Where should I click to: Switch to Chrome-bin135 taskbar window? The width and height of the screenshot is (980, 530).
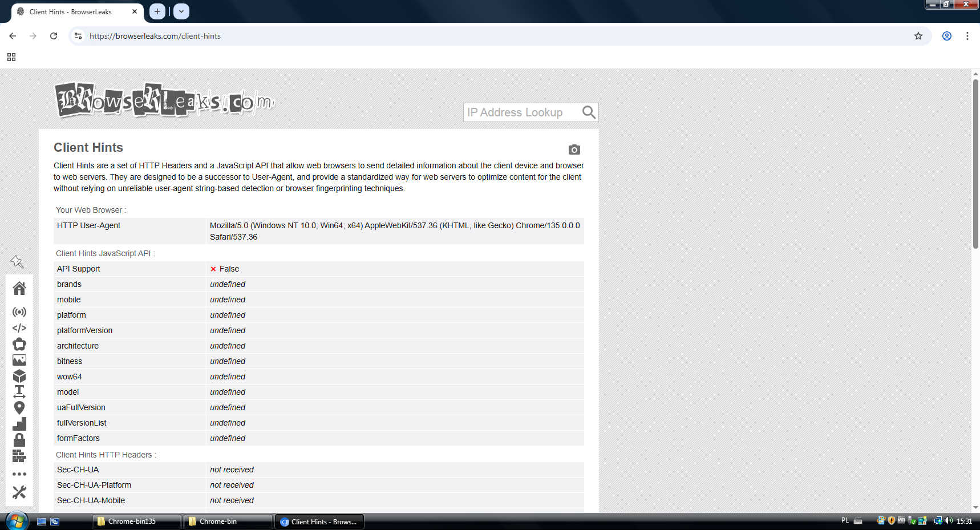pyautogui.click(x=137, y=521)
